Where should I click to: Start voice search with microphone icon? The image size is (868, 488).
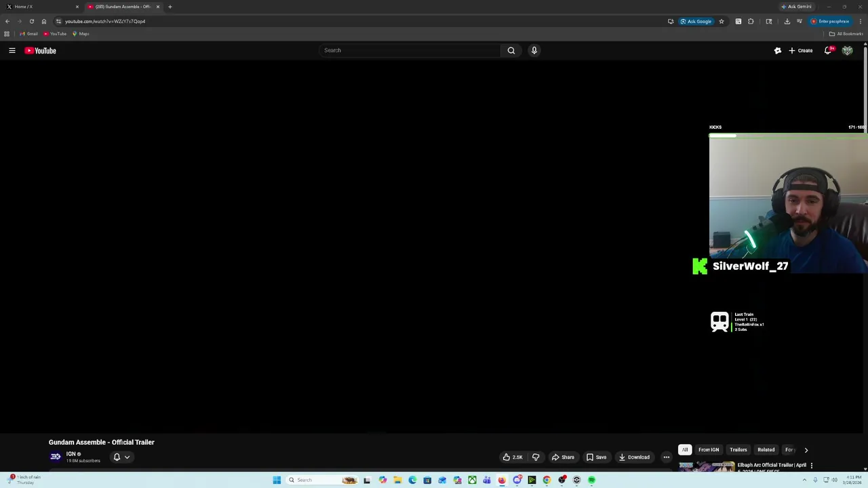tap(534, 50)
